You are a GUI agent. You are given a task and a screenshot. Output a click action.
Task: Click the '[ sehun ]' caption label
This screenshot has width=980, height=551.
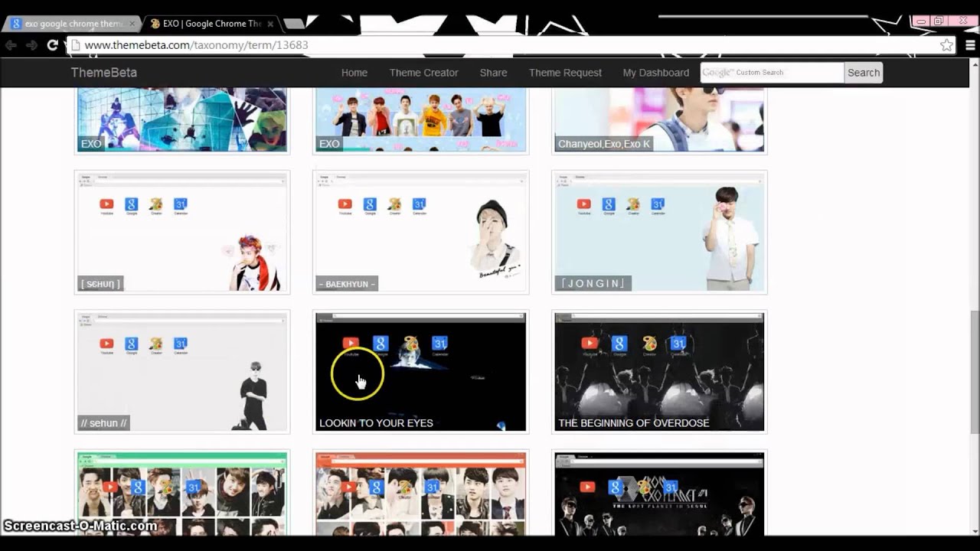click(100, 284)
